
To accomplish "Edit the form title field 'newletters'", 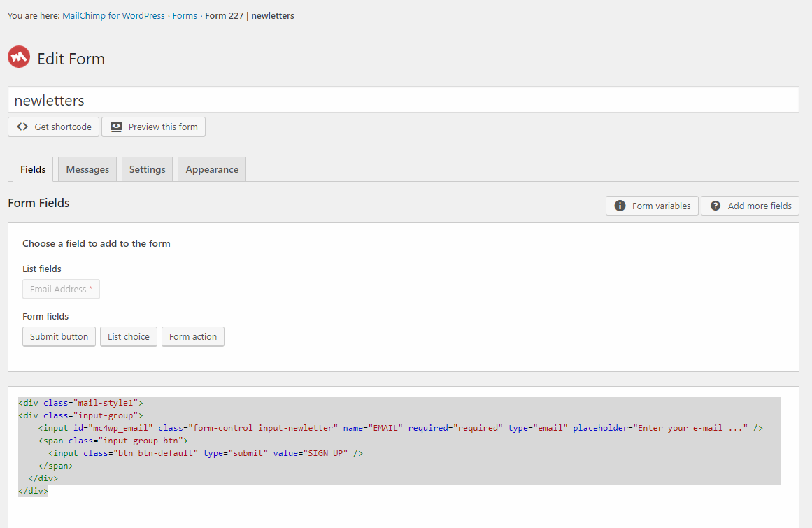I will [404, 99].
